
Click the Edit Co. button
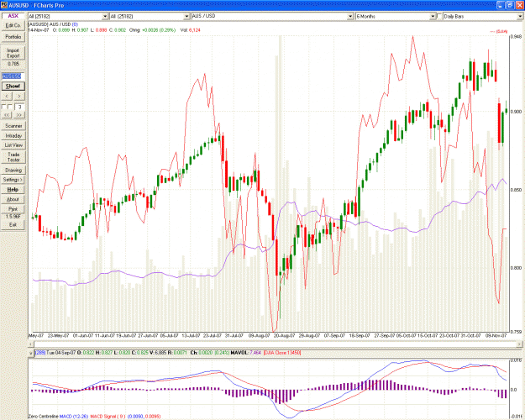[13, 25]
